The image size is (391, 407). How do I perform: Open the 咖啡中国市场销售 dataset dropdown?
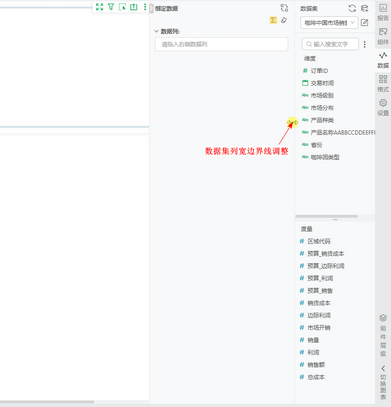[329, 23]
